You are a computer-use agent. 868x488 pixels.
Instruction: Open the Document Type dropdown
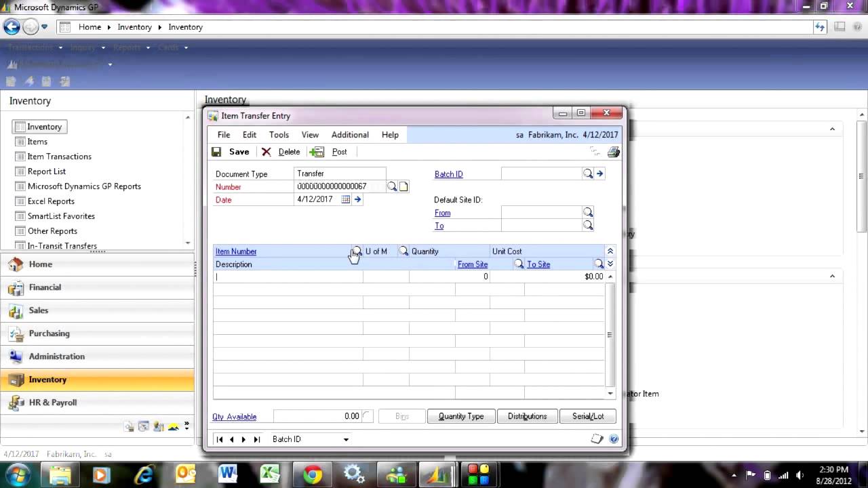[340, 174]
